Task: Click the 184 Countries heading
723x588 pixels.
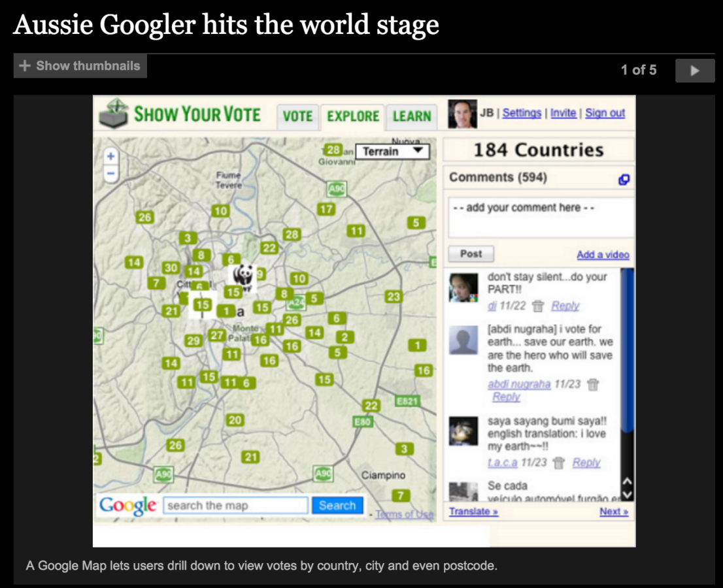Action: (x=539, y=150)
